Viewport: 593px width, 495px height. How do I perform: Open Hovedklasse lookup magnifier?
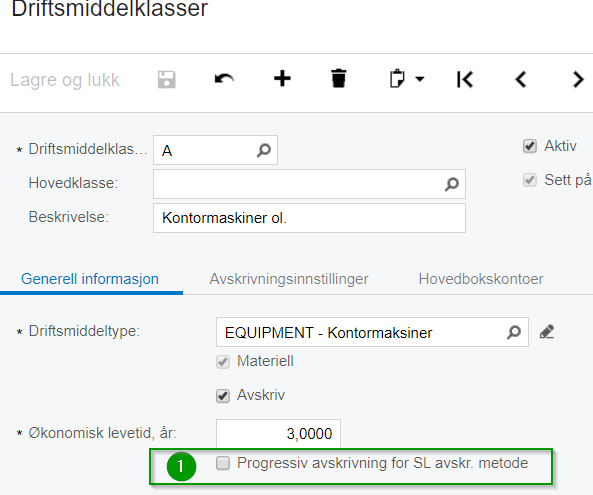452,184
